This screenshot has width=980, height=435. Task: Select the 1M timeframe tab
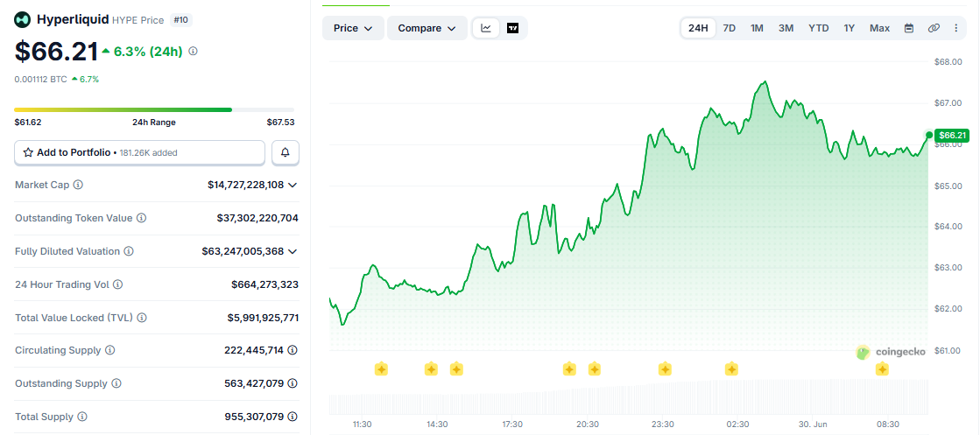757,28
